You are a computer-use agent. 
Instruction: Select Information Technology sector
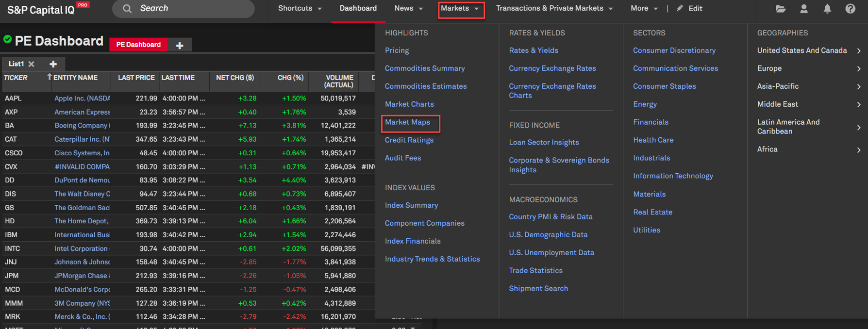click(x=673, y=176)
